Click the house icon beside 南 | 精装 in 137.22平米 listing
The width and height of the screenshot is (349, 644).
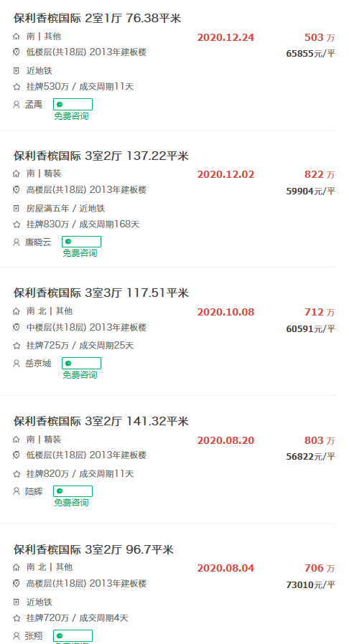(17, 174)
